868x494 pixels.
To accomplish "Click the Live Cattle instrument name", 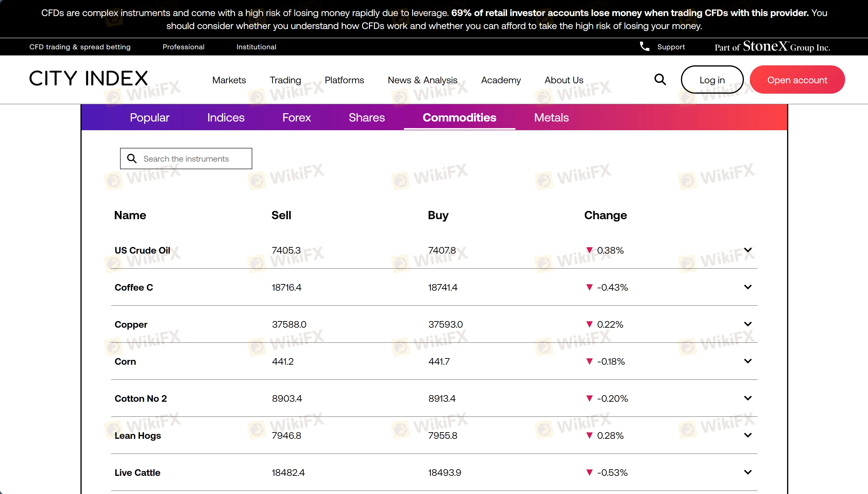I will point(137,473).
